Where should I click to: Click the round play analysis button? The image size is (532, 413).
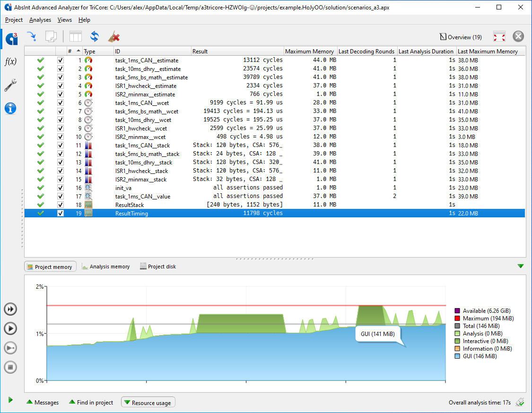[10, 328]
